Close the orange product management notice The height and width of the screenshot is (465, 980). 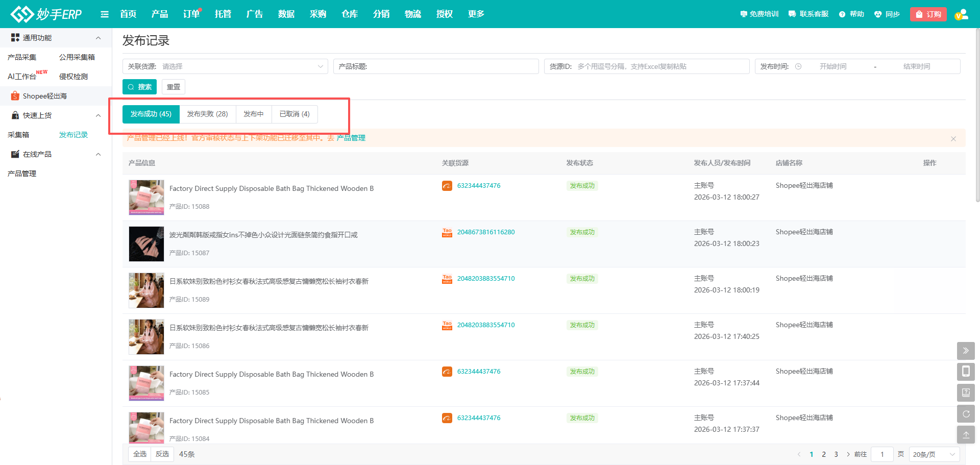[x=953, y=139]
